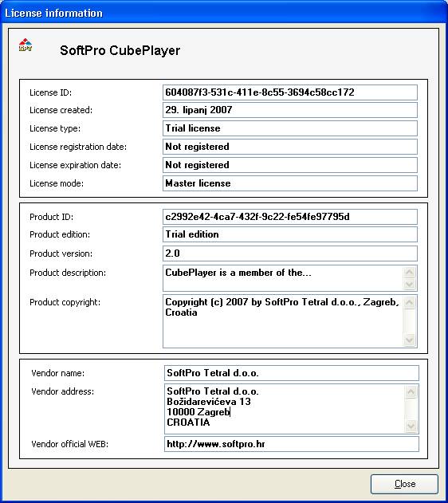Click the Vendor official WEB URL field
This screenshot has width=448, height=503.
click(x=292, y=444)
